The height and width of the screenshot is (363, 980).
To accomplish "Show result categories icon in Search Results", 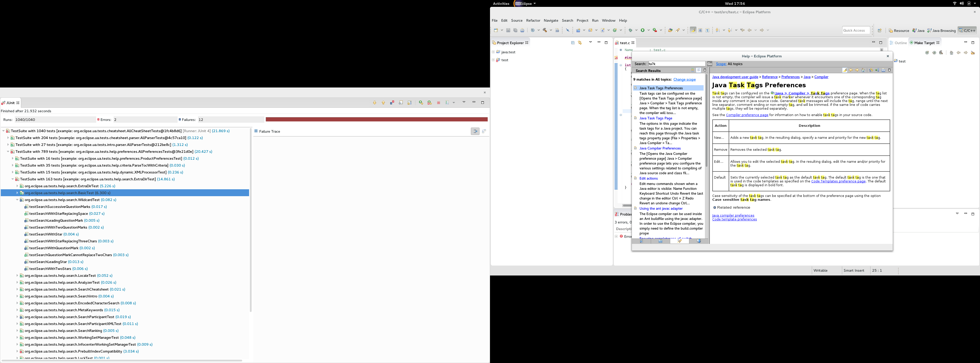I will coord(692,70).
